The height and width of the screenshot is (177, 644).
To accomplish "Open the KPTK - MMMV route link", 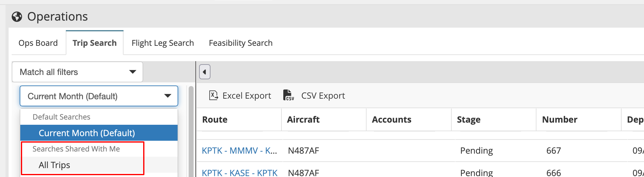I will tap(239, 151).
